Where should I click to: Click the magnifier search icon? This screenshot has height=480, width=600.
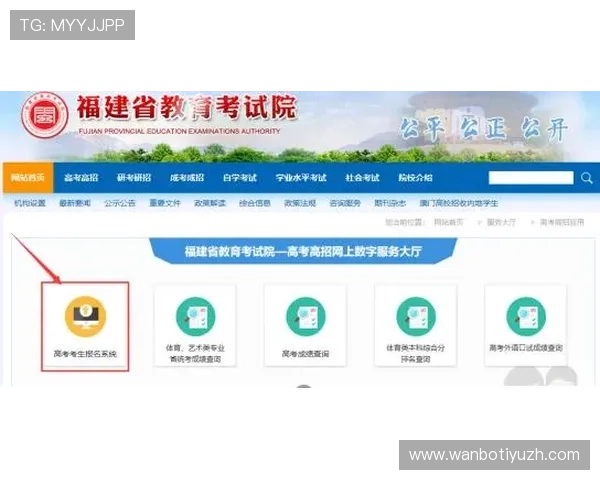pos(587,178)
